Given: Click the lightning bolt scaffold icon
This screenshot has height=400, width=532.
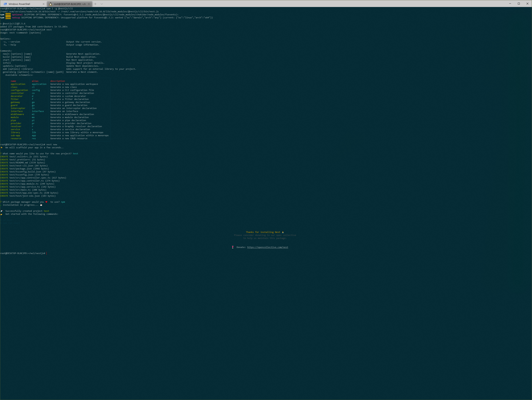Looking at the screenshot, I should click(2, 147).
